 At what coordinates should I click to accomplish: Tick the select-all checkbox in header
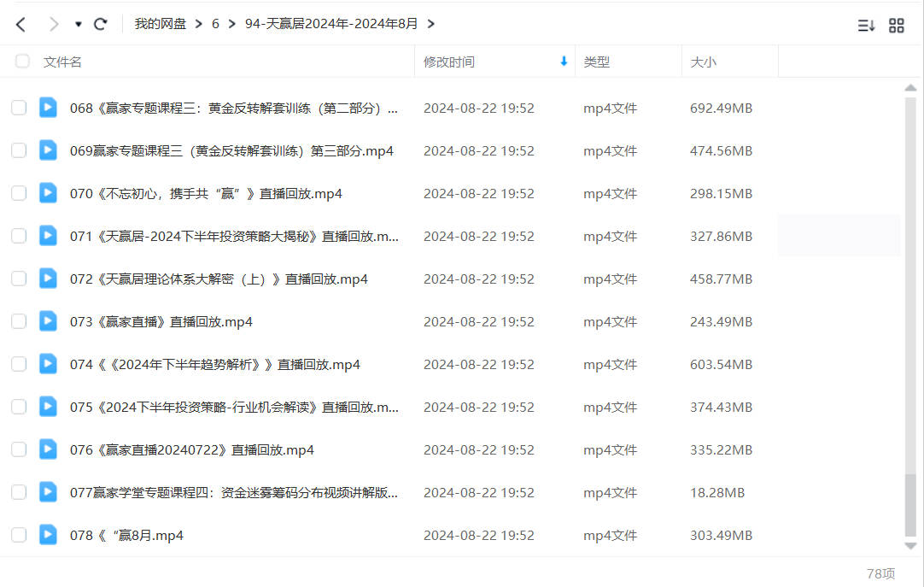pyautogui.click(x=22, y=62)
